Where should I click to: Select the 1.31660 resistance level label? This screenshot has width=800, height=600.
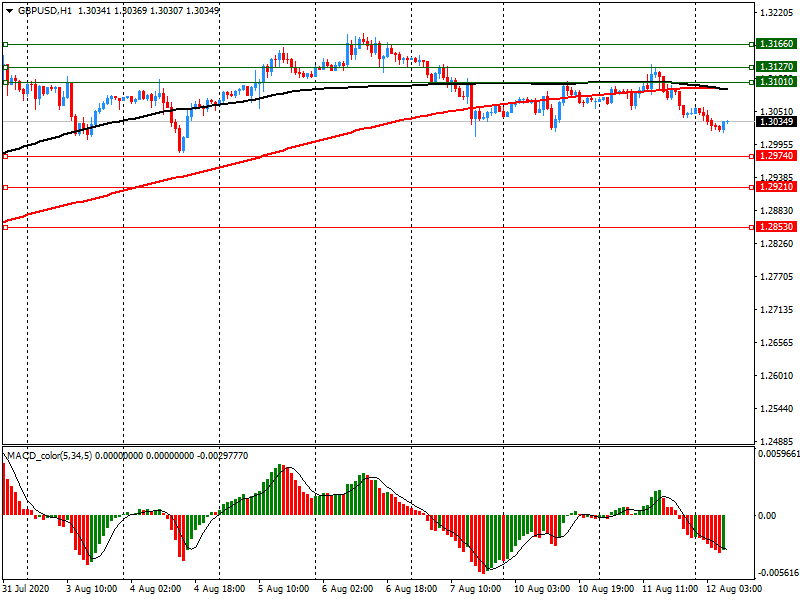(776, 44)
